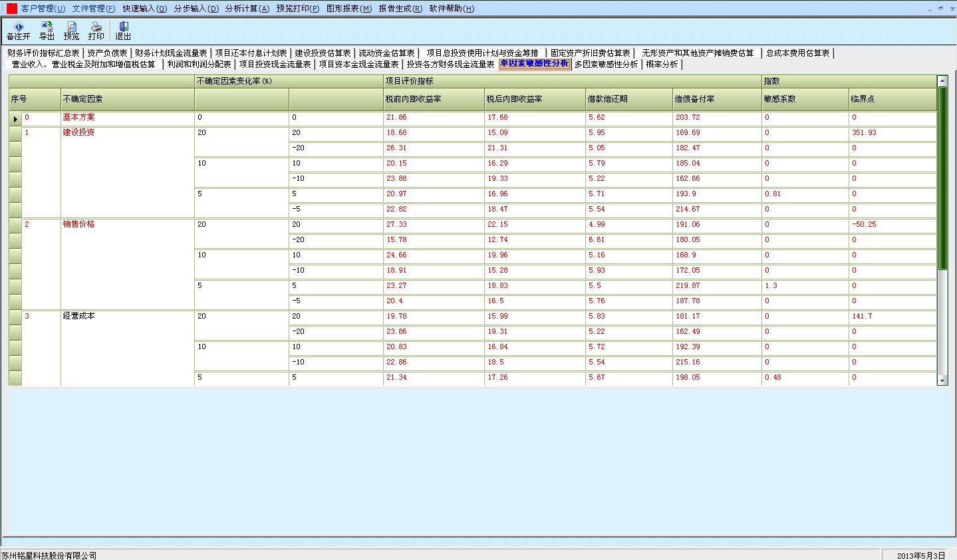Click the scroll up arrow of table
This screenshot has width=957, height=560.
[x=942, y=81]
